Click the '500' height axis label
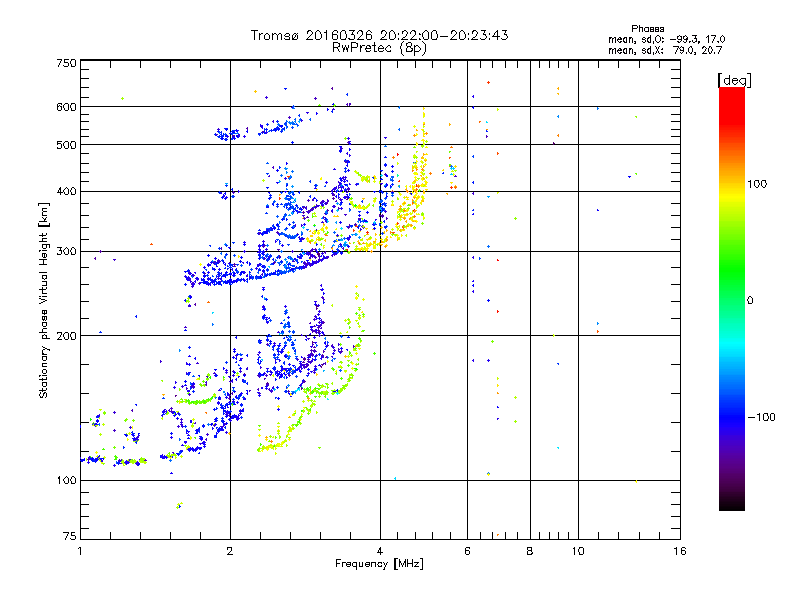Screen dimensions: 800x600 (66, 145)
